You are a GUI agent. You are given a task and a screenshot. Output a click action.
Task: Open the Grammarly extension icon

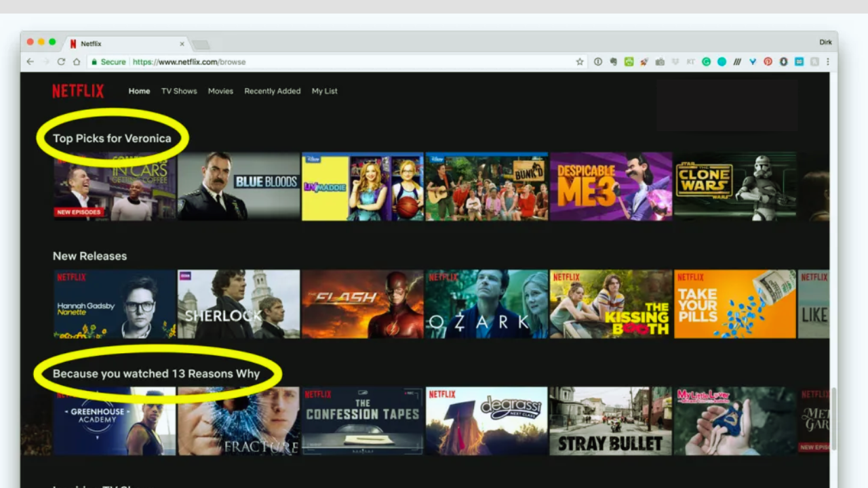click(x=706, y=62)
